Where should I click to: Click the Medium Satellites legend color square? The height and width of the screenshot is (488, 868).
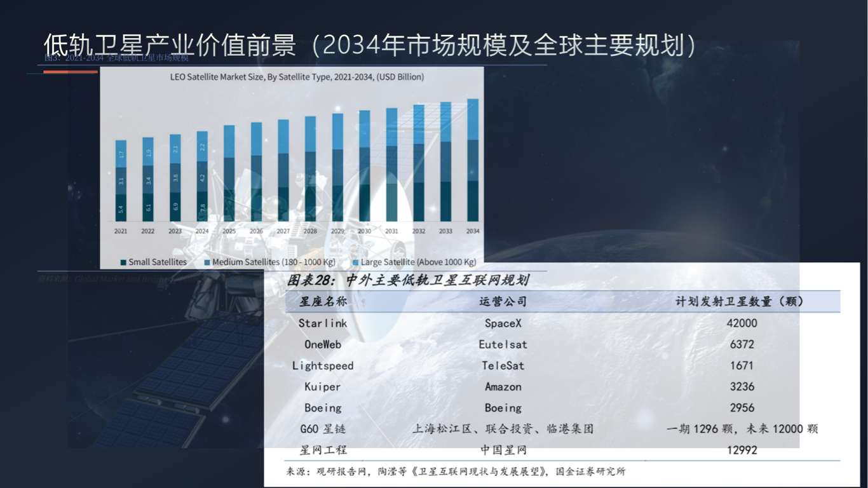click(207, 262)
